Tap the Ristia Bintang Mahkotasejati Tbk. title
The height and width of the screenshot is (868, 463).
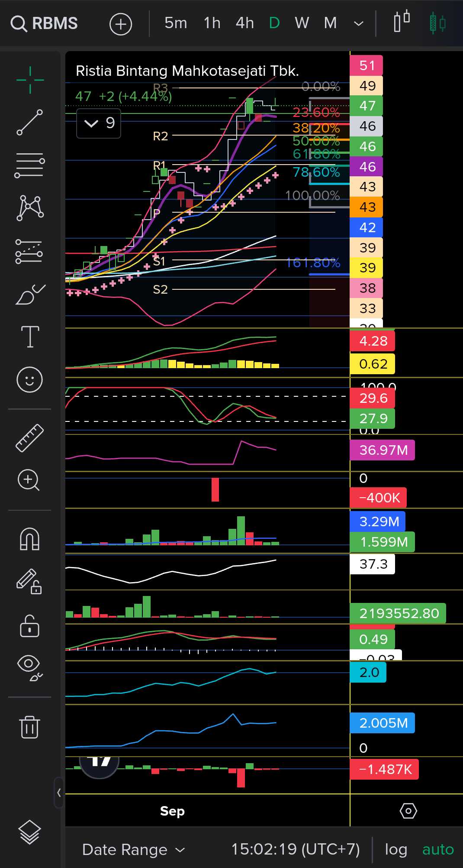pyautogui.click(x=187, y=71)
